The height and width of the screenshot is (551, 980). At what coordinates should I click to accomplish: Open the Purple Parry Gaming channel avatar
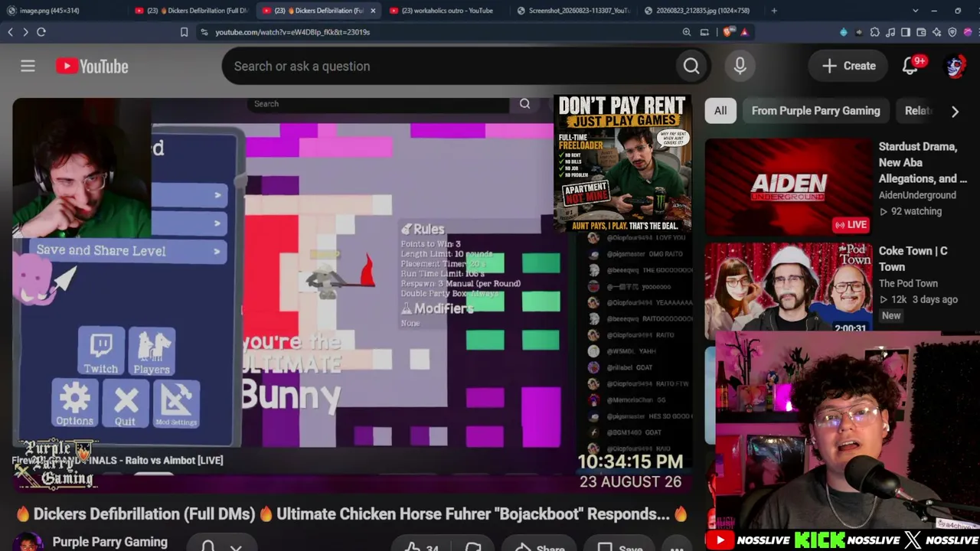[x=28, y=542]
